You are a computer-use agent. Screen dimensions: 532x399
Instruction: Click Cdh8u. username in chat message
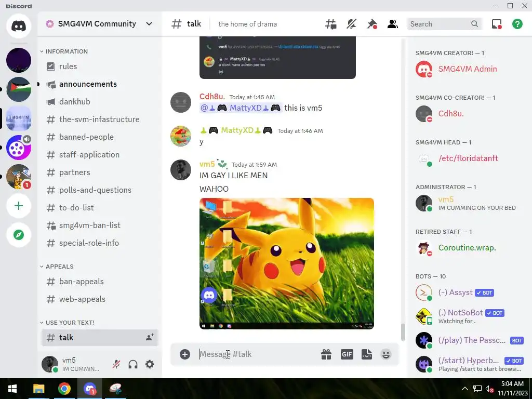pos(212,97)
